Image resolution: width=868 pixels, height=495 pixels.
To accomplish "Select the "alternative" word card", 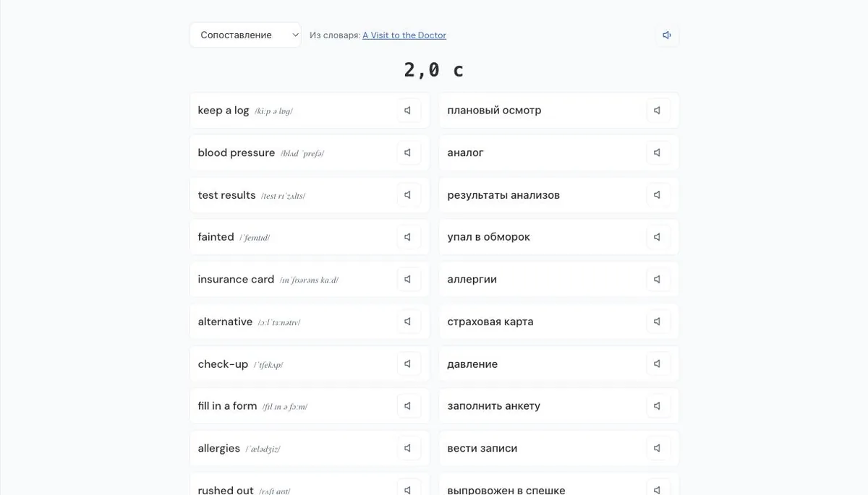I will coord(310,322).
